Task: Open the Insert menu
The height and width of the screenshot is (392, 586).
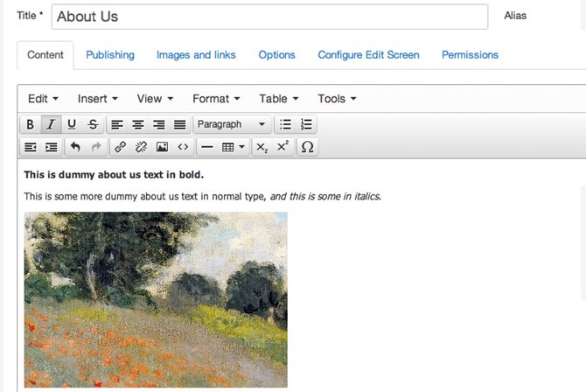Action: coord(98,99)
